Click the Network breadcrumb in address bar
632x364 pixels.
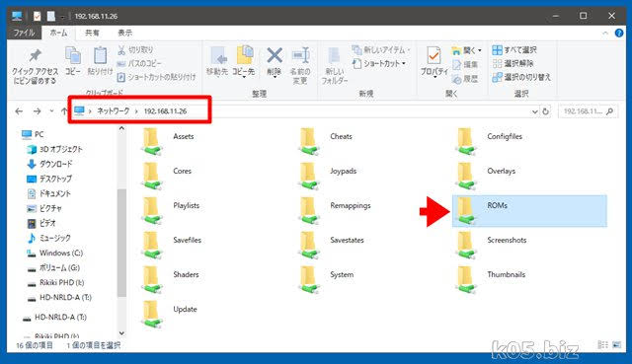click(114, 111)
